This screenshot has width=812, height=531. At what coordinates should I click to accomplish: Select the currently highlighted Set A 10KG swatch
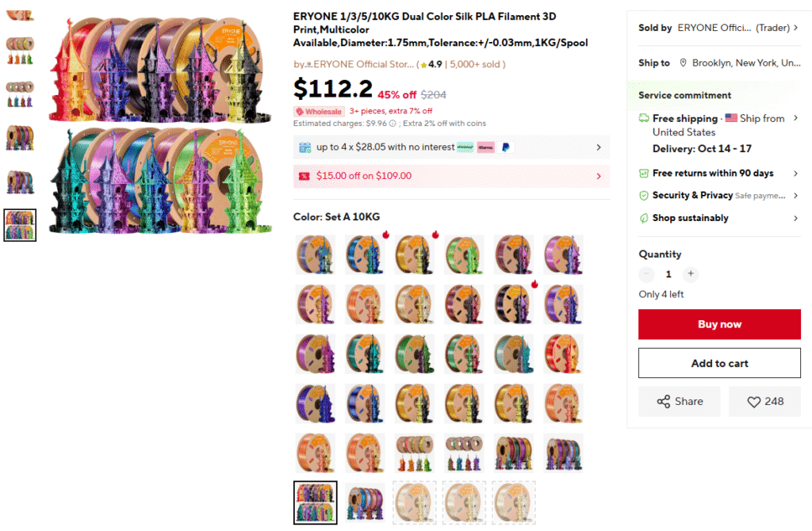316,502
